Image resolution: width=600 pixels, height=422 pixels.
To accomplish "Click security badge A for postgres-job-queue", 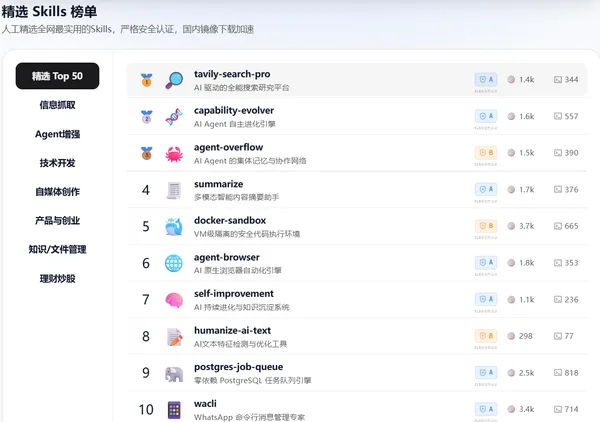I will click(486, 373).
